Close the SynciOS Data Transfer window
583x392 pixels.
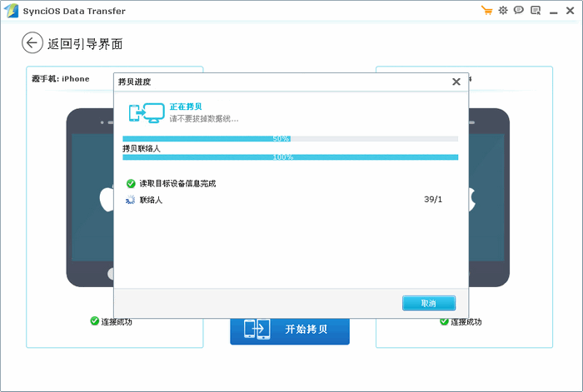point(570,11)
